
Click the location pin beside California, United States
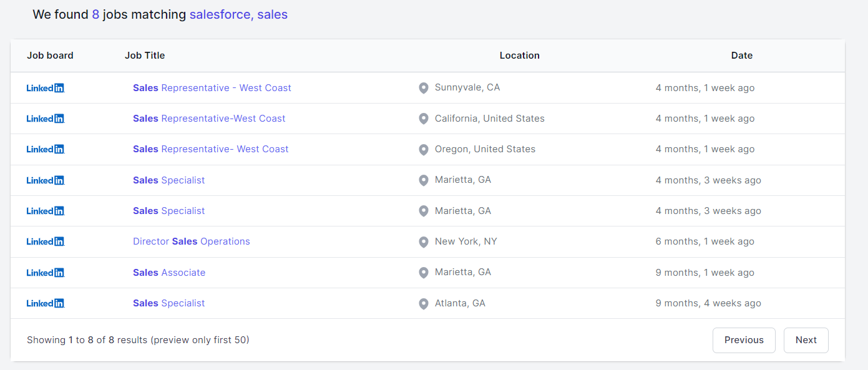pos(424,119)
